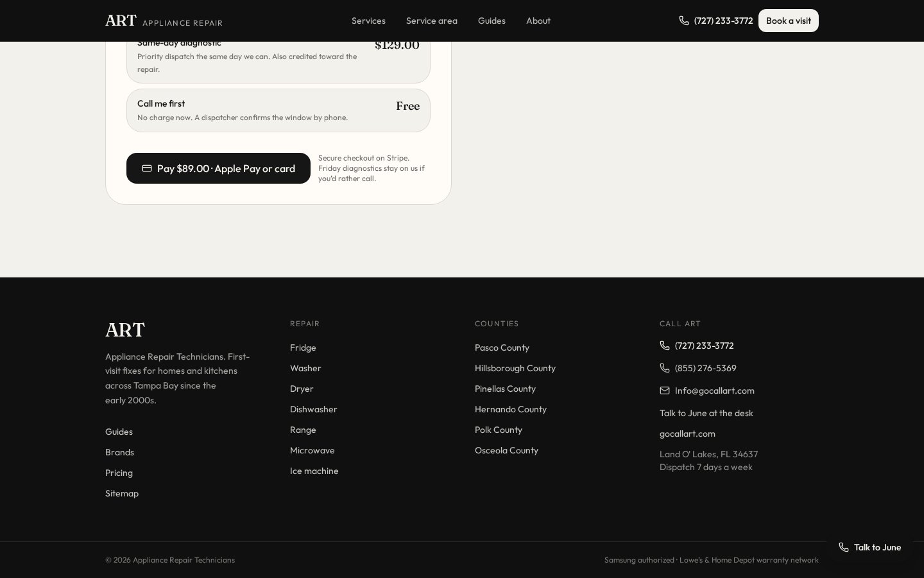This screenshot has width=924, height=578.
Task: Click Land O' Lakes, FL 34637 address text
Action: coord(708,454)
